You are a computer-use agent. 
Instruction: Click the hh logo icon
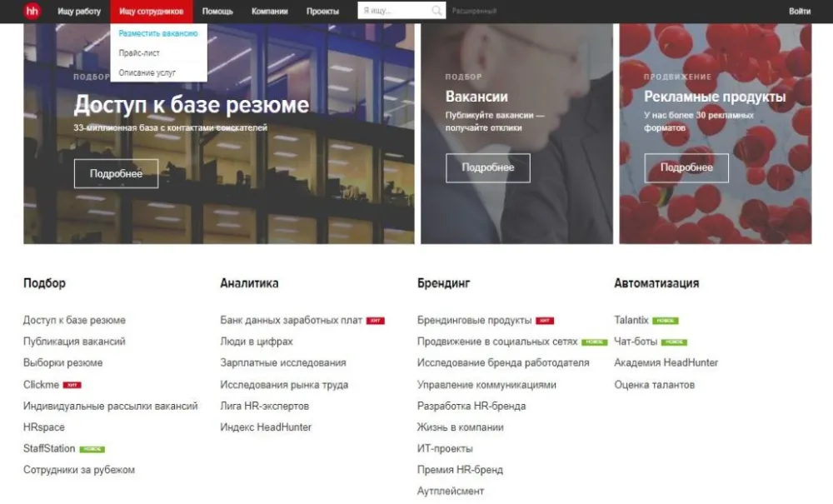(x=32, y=11)
